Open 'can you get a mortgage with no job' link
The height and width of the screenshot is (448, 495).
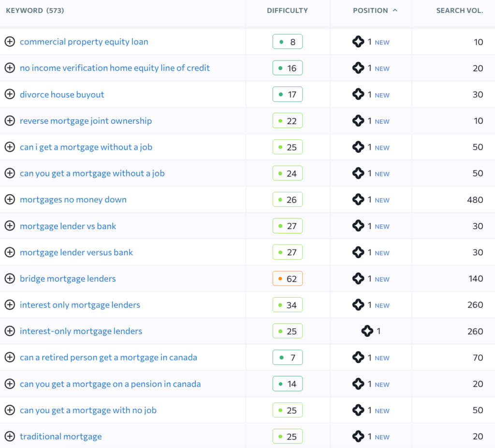coord(88,410)
